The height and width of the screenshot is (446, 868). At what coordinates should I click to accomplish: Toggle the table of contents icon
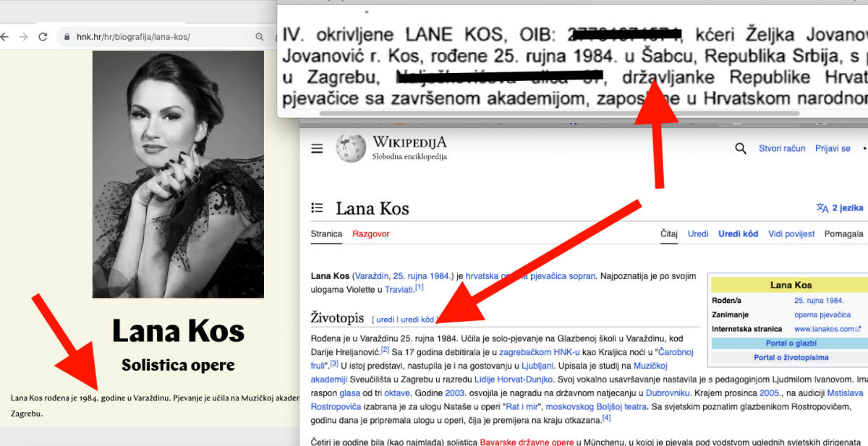(x=317, y=208)
